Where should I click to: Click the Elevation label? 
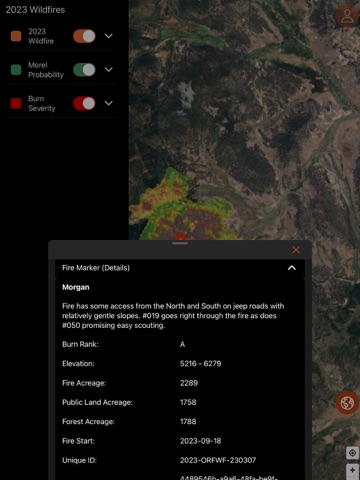point(78,364)
